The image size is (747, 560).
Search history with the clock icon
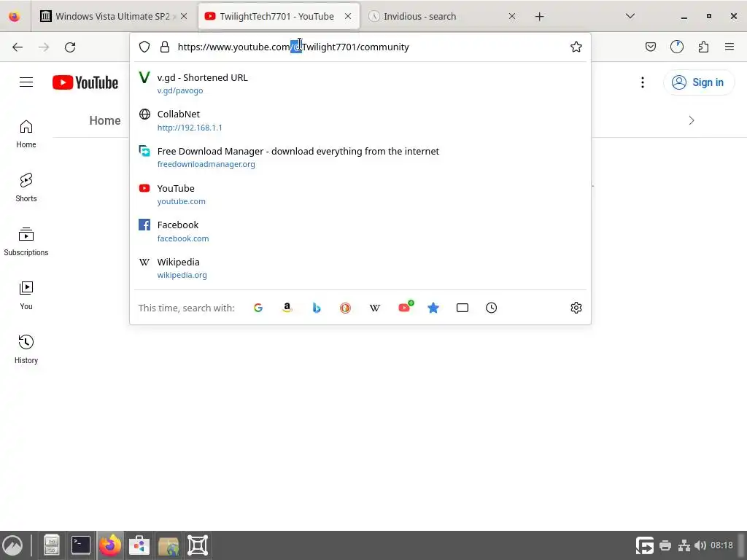point(491,308)
